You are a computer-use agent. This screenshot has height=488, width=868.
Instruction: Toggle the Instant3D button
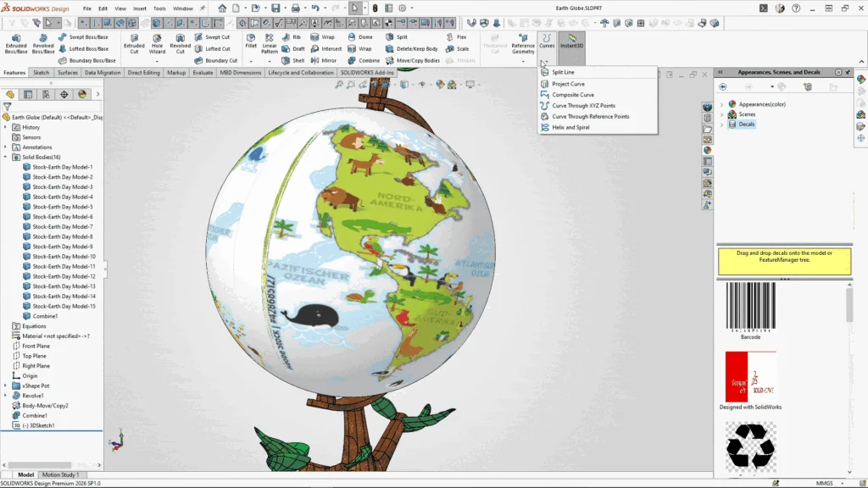tap(571, 42)
